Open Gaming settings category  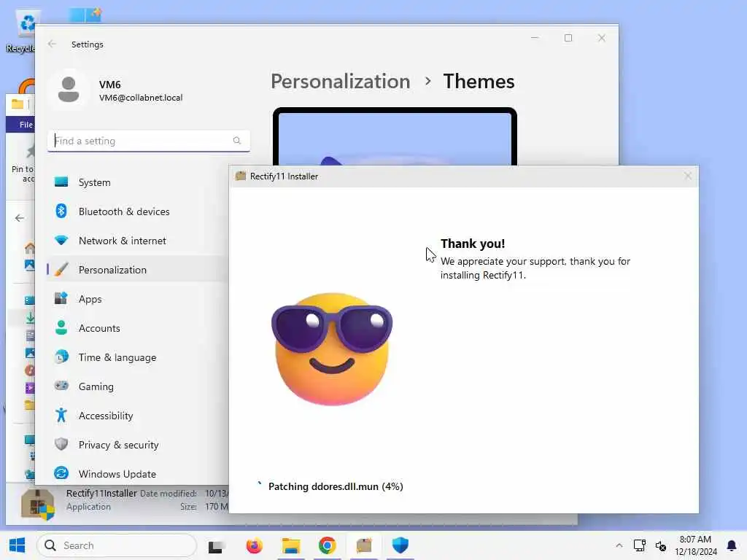click(138, 386)
